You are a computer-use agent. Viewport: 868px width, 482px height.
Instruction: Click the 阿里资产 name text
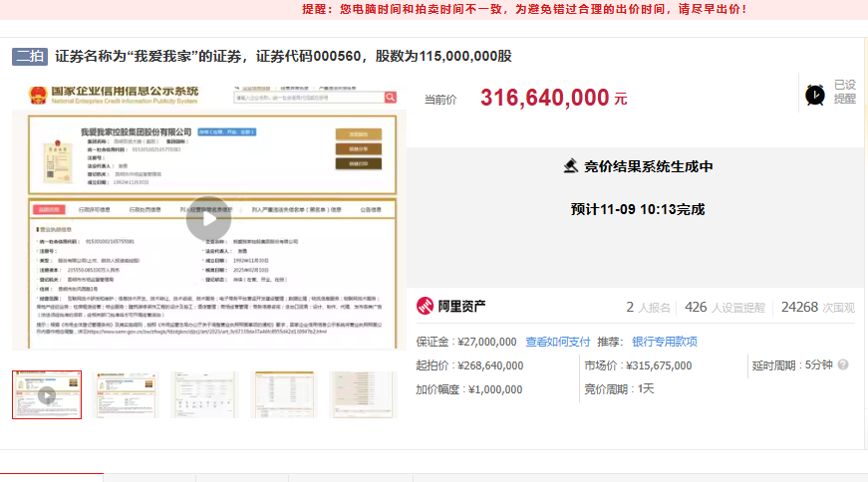461,306
